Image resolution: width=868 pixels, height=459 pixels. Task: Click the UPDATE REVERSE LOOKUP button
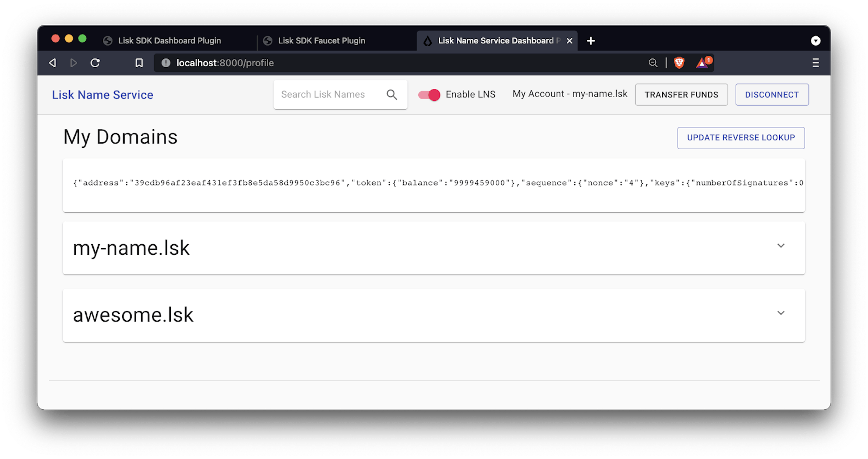741,138
